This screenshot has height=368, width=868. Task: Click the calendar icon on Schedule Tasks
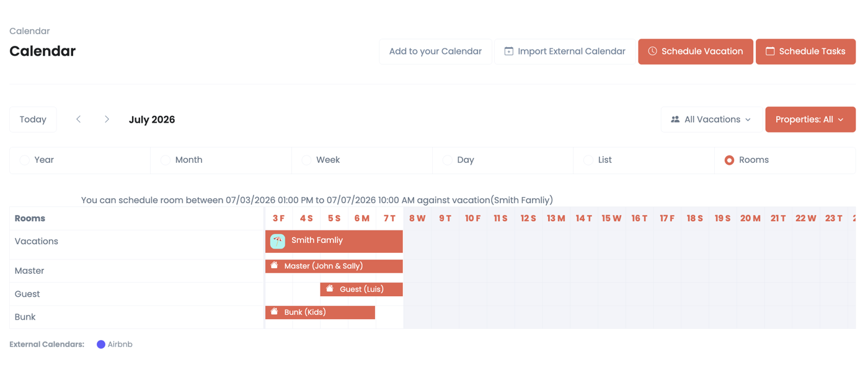point(770,51)
